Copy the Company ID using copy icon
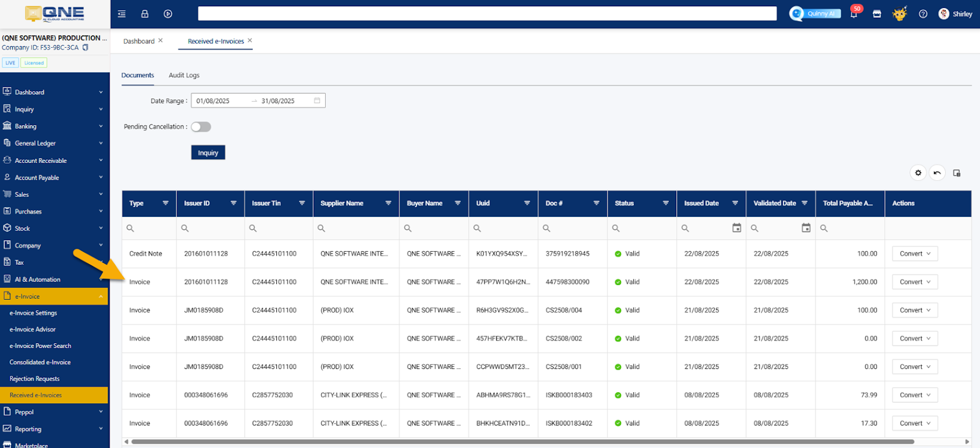 click(85, 47)
